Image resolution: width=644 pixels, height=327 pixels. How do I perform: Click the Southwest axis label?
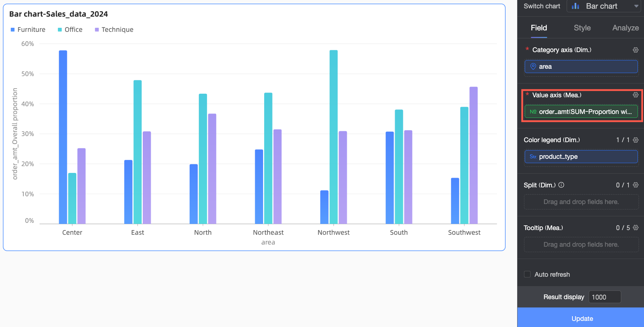click(464, 233)
